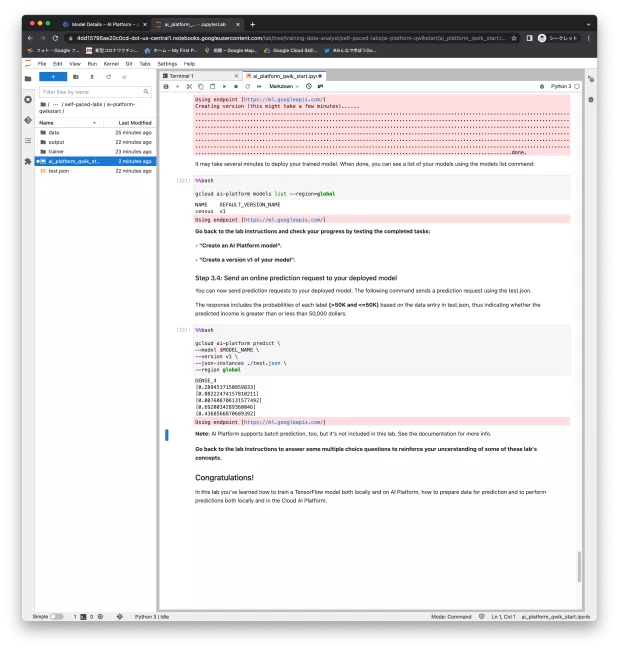Save the notebook using the disk icon
This screenshot has width=619, height=650.
pos(166,87)
